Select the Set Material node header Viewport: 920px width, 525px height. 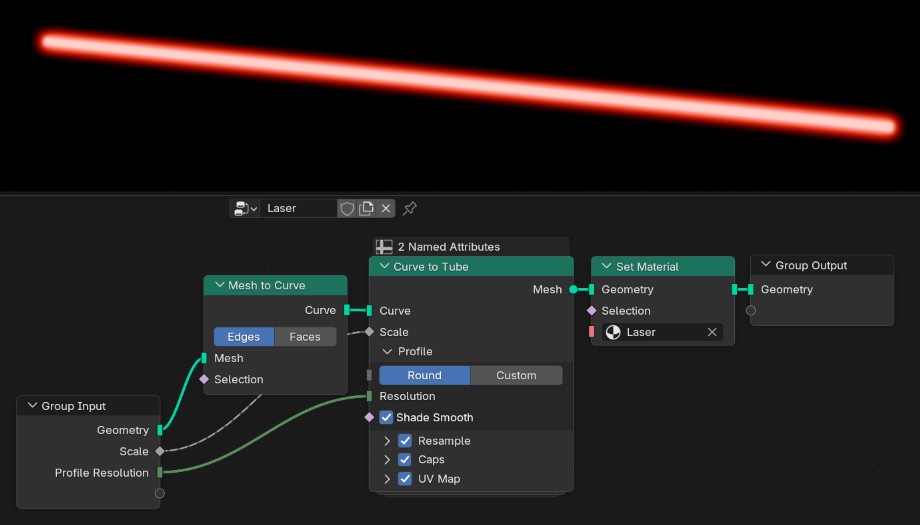[x=662, y=266]
